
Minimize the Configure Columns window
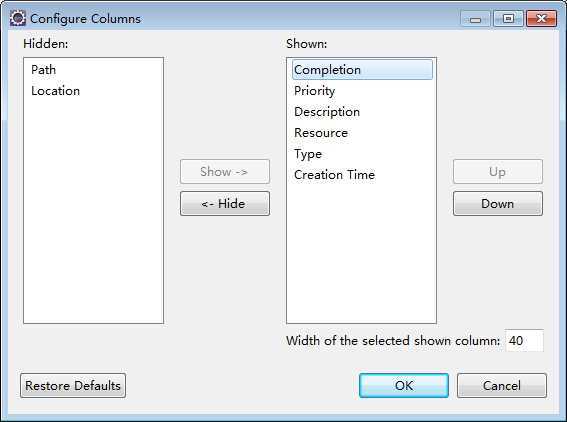tap(475, 18)
